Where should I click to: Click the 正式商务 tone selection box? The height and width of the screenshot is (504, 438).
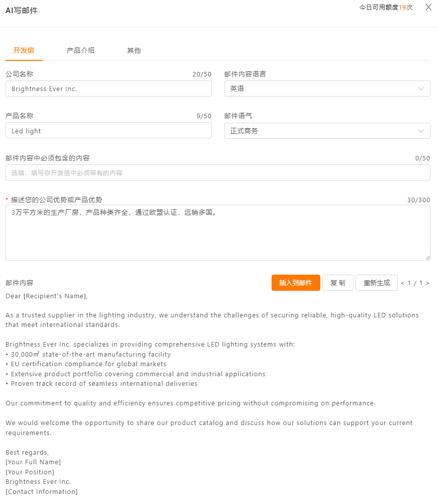coord(327,131)
